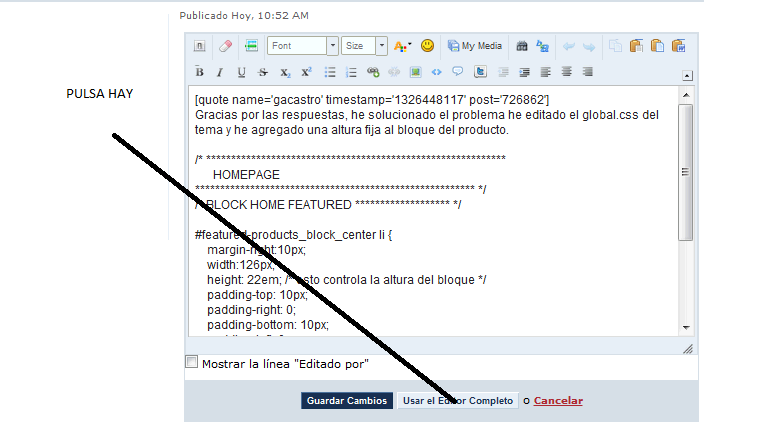The image size is (768, 434).
Task: Click the special BBCode insert icon
Action: [x=251, y=46]
